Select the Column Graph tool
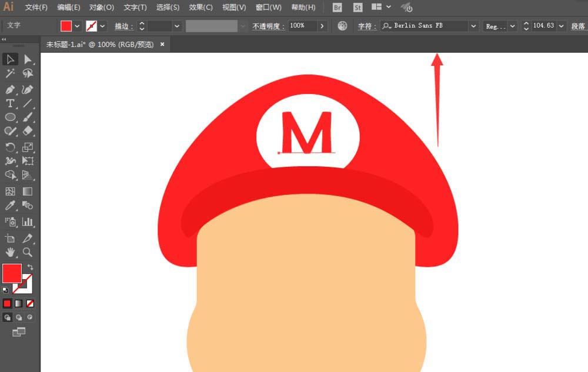Viewport: 588px width, 372px height. (x=28, y=222)
